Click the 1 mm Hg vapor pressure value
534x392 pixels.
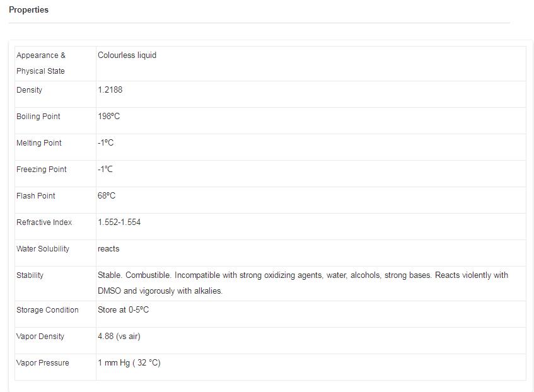129,363
